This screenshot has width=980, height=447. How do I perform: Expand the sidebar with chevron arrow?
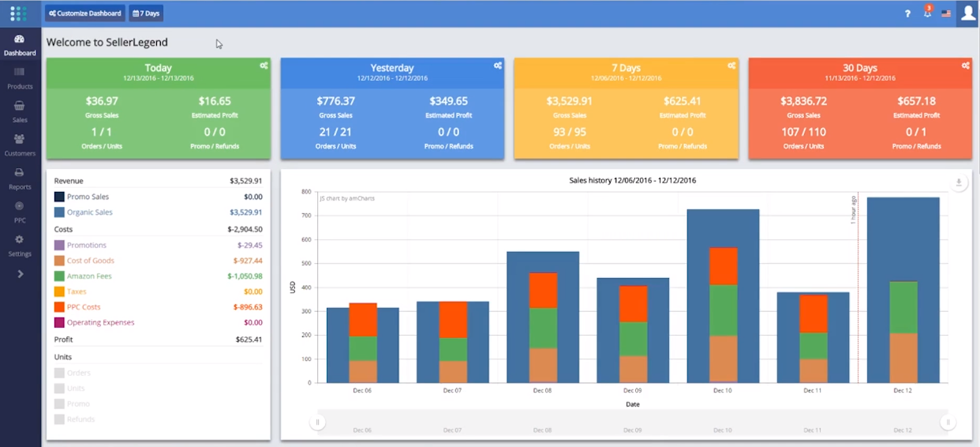click(20, 274)
